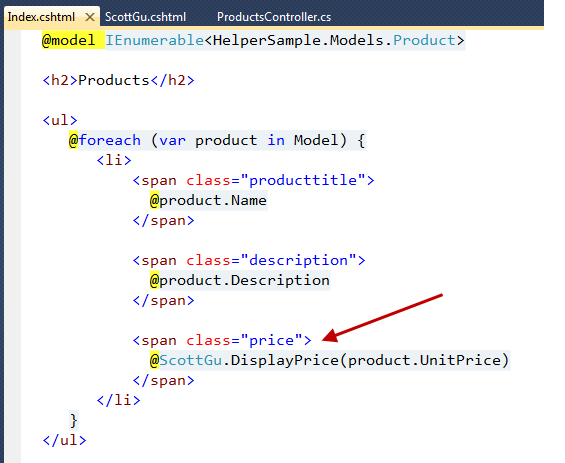Click the @product.Description expression

pyautogui.click(x=240, y=280)
